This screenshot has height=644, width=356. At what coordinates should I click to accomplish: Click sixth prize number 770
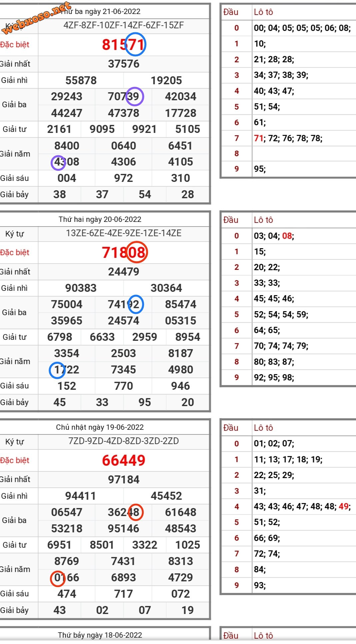coord(124,386)
